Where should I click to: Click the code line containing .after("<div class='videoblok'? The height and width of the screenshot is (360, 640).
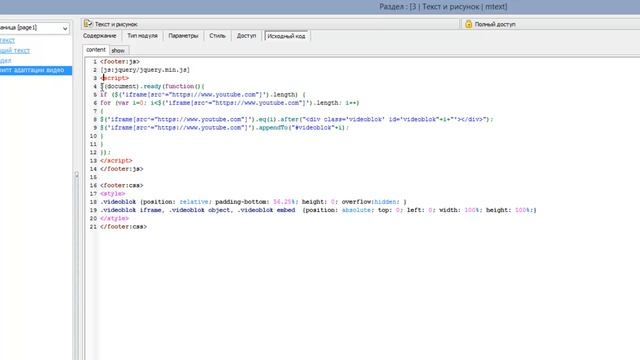(297, 119)
